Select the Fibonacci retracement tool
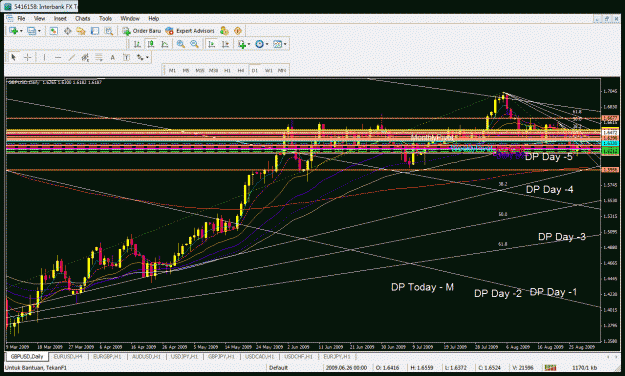 coord(98,57)
